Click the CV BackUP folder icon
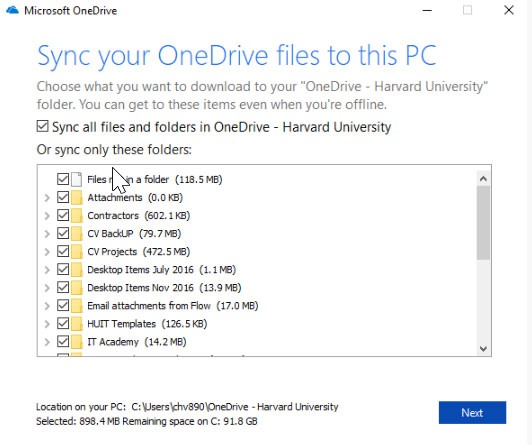 [77, 233]
